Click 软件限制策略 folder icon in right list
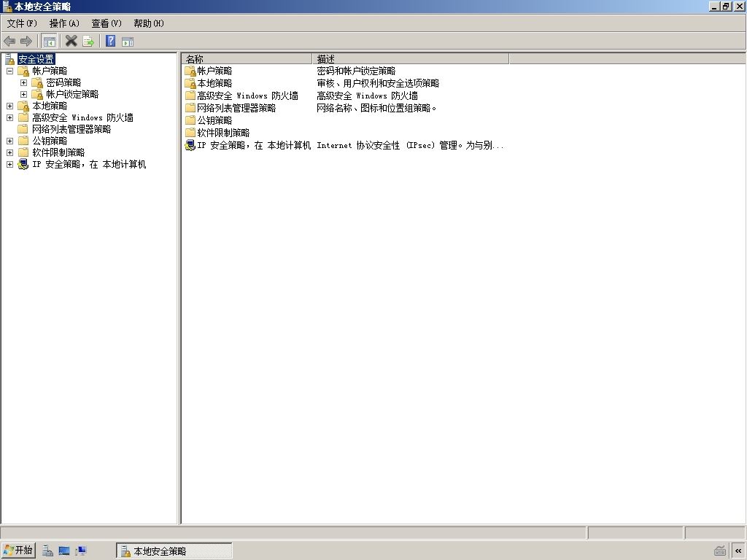This screenshot has width=747, height=560. [190, 133]
